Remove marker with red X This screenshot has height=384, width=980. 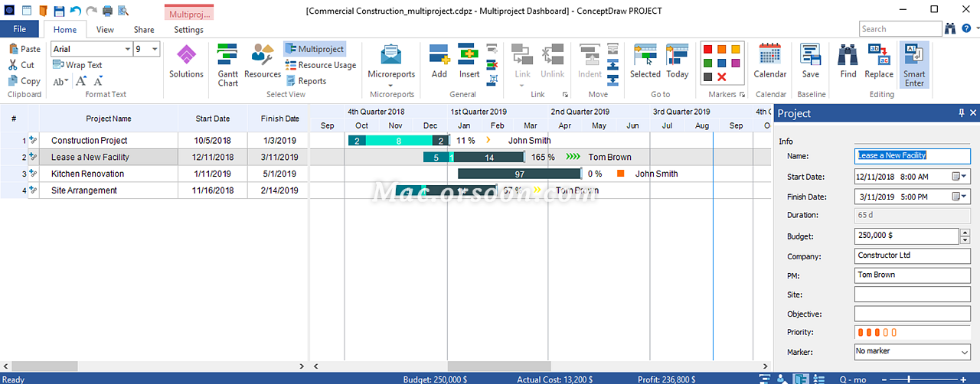point(721,77)
